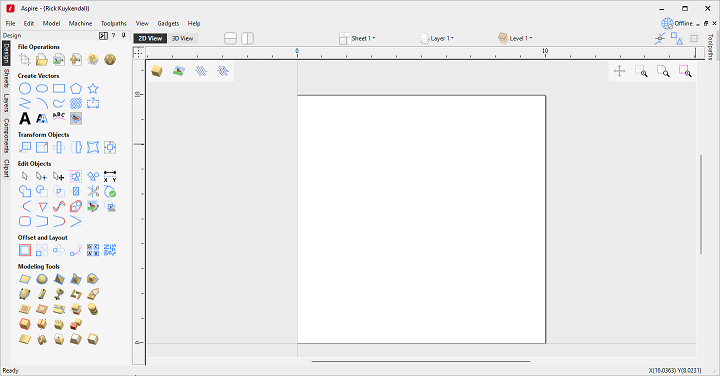The height and width of the screenshot is (376, 720).
Task: Open the Clipart side tab
Action: pos(6,168)
